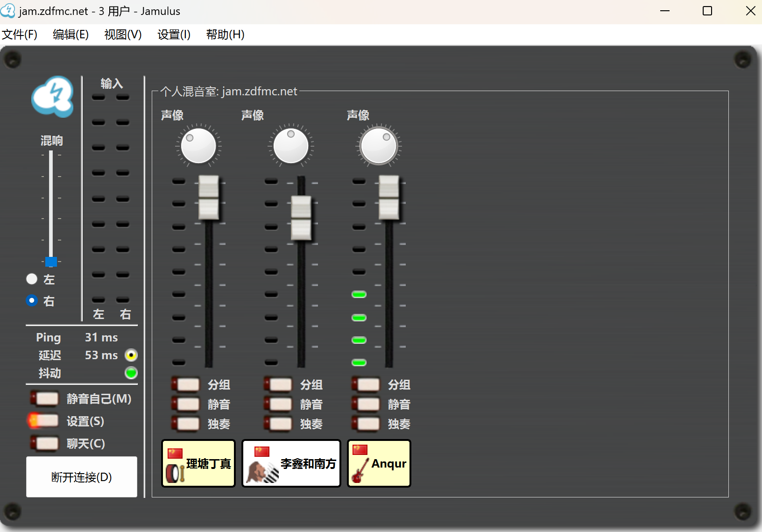Mute the 李鑫和南方 channel
Image resolution: width=762 pixels, height=532 pixels.
(x=279, y=404)
